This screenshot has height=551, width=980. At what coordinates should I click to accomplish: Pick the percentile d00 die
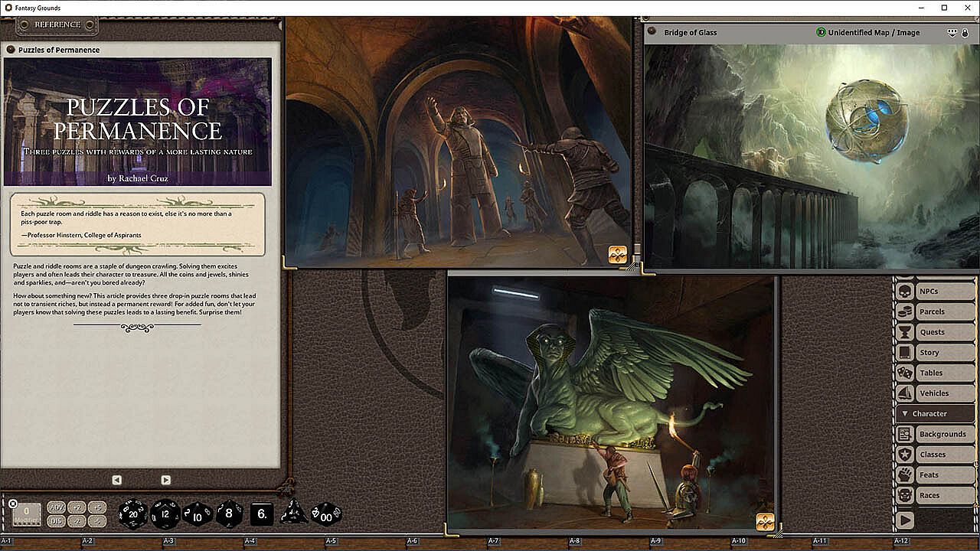pos(327,514)
